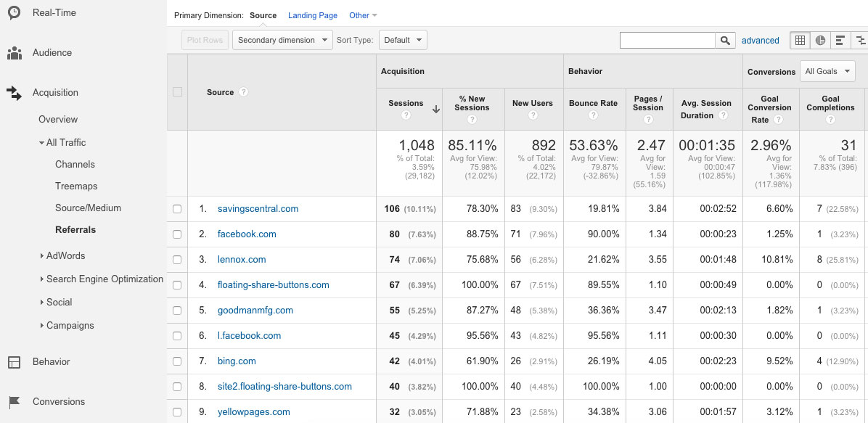Image resolution: width=868 pixels, height=423 pixels.
Task: Select the data table view icon
Action: point(800,40)
